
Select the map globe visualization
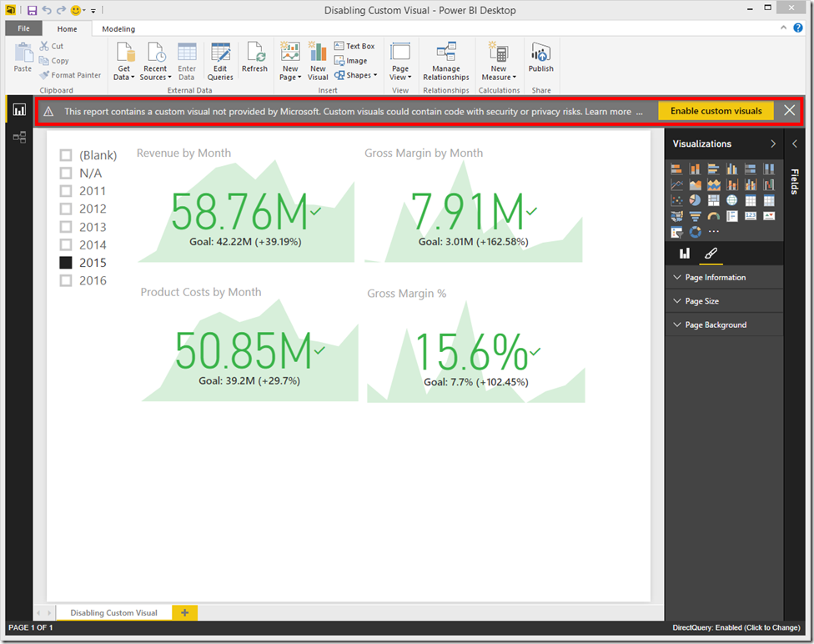[x=732, y=200]
